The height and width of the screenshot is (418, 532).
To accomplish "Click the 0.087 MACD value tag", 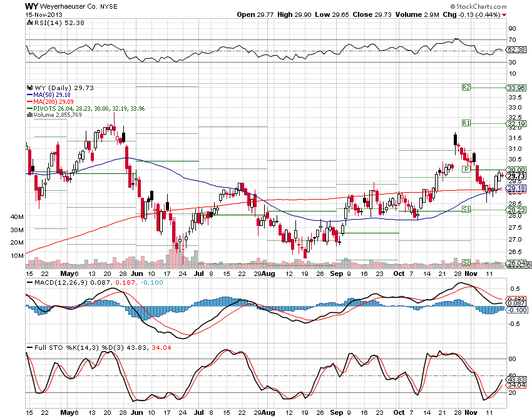I will (516, 303).
